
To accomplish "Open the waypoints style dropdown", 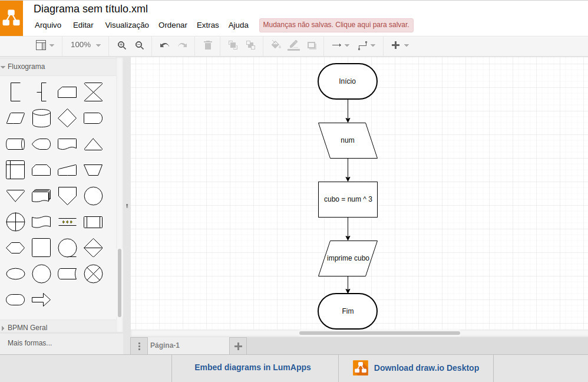I will click(x=366, y=45).
